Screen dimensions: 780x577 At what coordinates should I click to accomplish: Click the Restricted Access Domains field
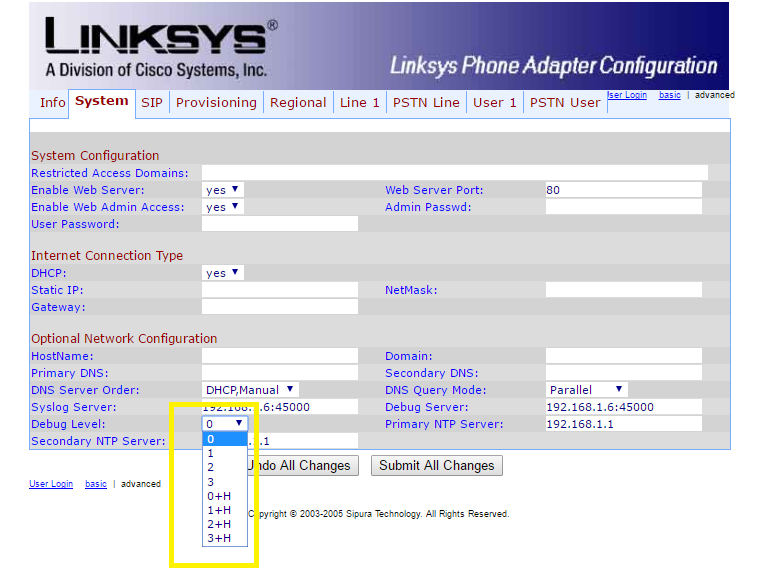coord(455,173)
